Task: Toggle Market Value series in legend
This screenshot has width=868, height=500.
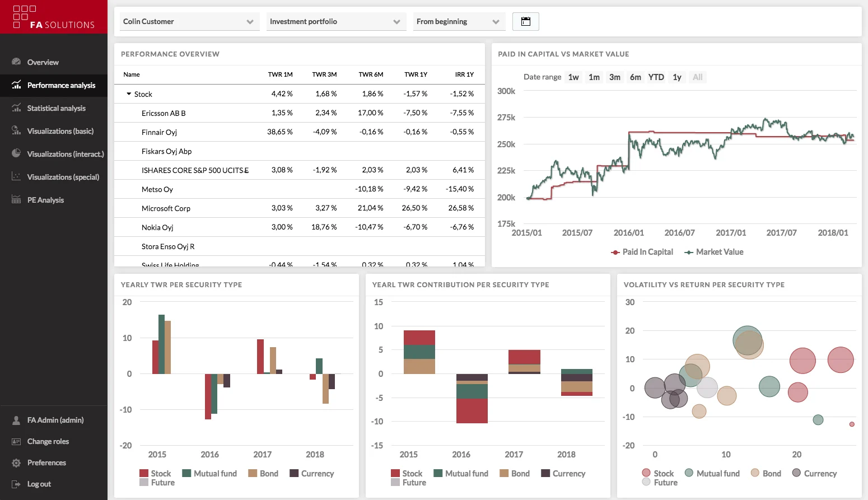Action: pos(714,252)
